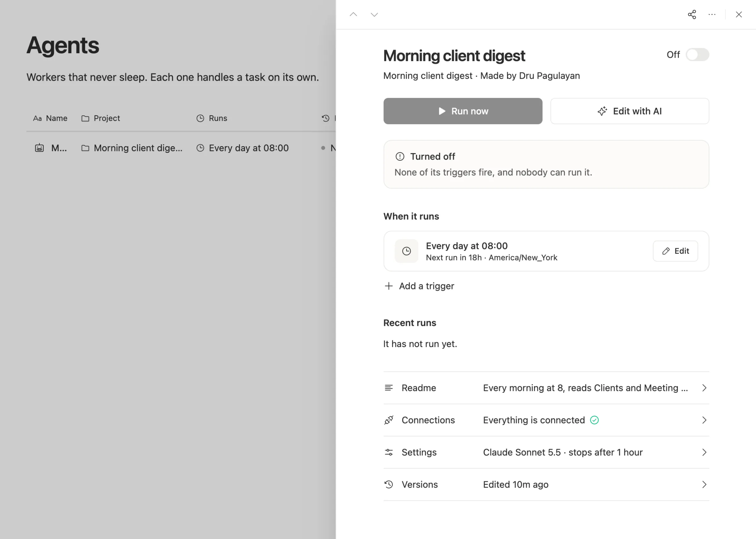Click the clock icon in Every day row cell
The height and width of the screenshot is (539, 756).
click(200, 148)
